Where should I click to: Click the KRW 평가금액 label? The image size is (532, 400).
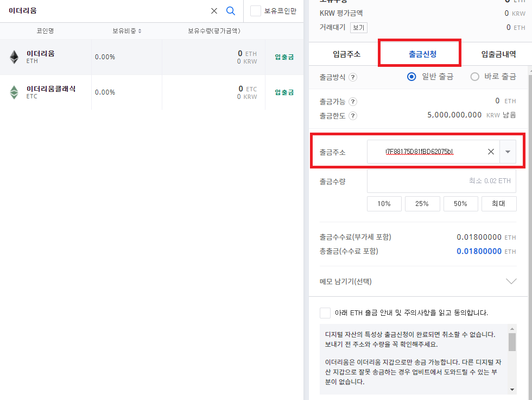pyautogui.click(x=341, y=13)
